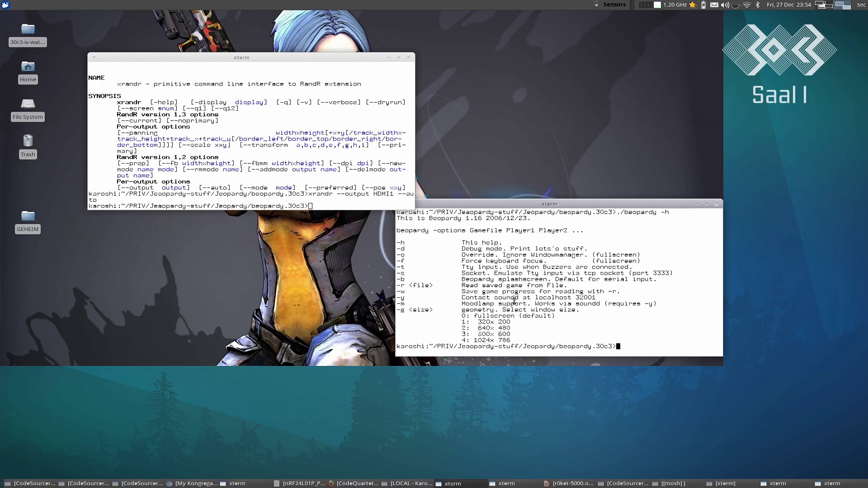Click the '-r <file>' option line

tap(482, 285)
